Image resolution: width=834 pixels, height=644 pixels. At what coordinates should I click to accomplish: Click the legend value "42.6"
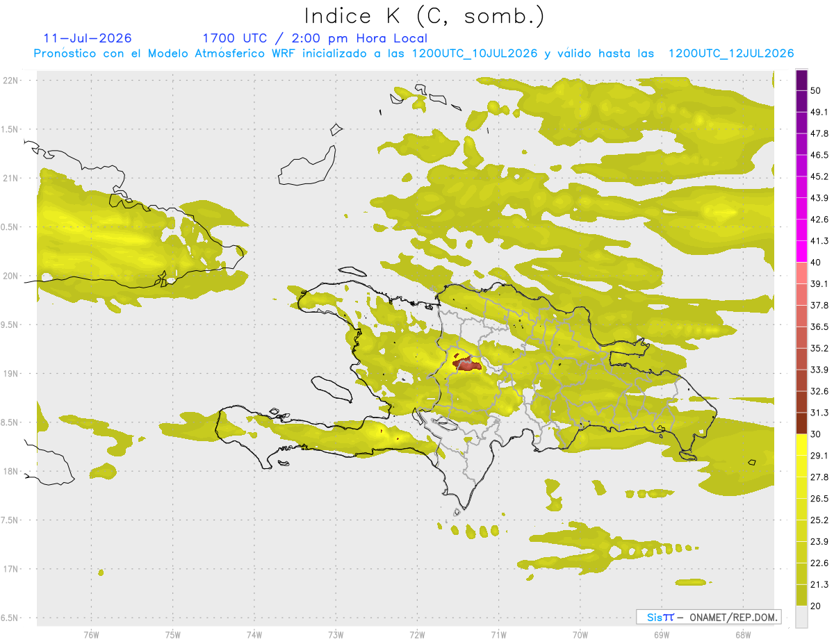point(819,220)
